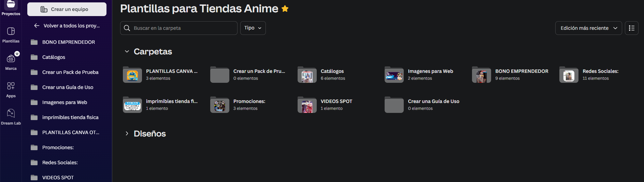Screen dimensions: 644x182
Task: Click the back arrow to all projects
Action: coord(37,26)
